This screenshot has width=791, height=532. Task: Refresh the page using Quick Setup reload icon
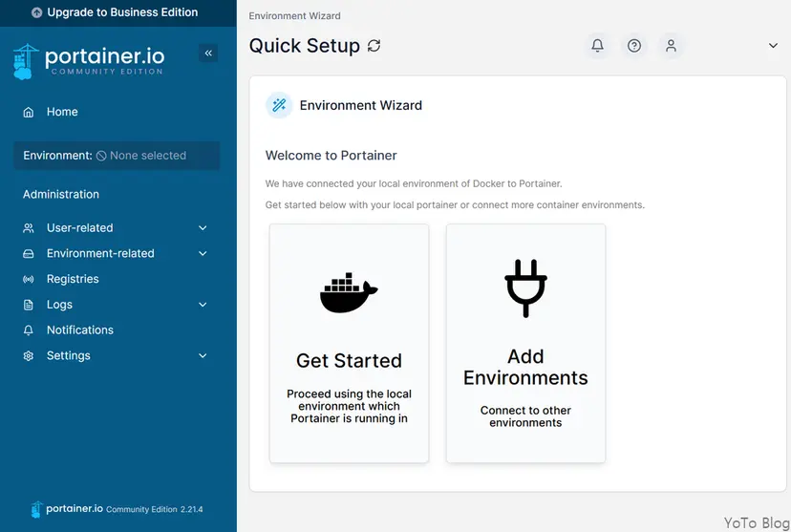click(x=374, y=46)
